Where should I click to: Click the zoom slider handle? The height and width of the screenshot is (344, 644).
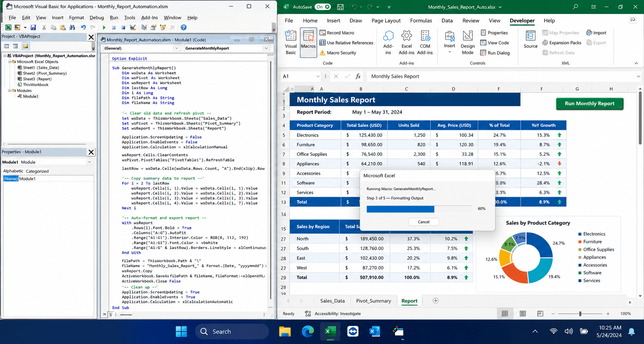click(x=580, y=314)
